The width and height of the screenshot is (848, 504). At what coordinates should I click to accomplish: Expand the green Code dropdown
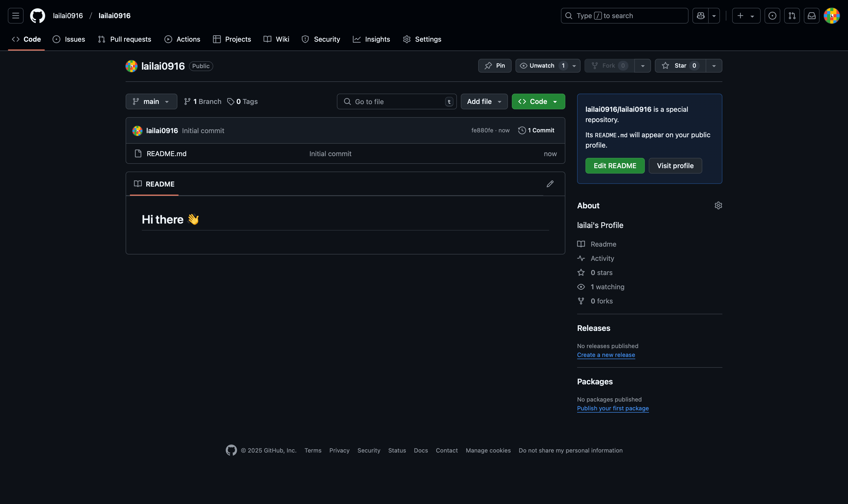[538, 101]
